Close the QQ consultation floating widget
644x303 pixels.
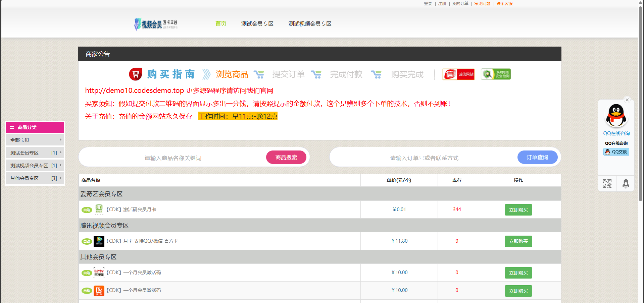627,100
